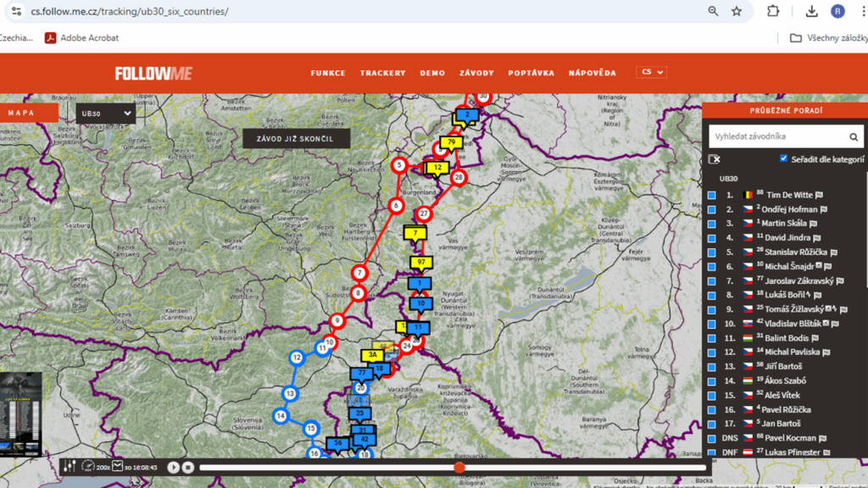
Task: Open the browser three-dot menu
Action: click(x=864, y=11)
